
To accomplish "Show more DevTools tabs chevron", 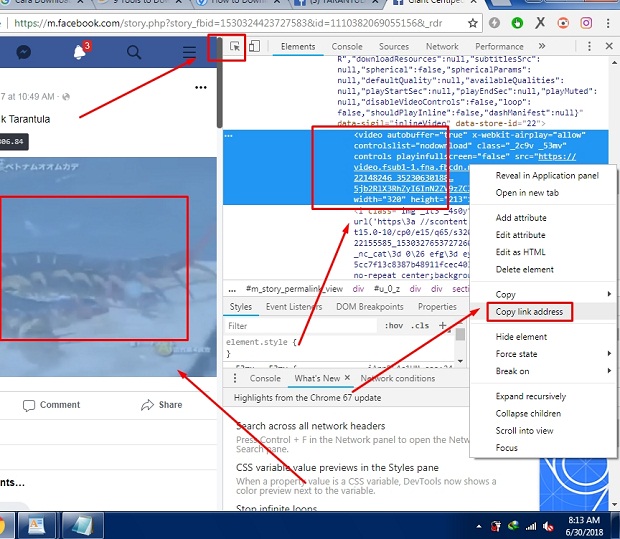I will [542, 46].
